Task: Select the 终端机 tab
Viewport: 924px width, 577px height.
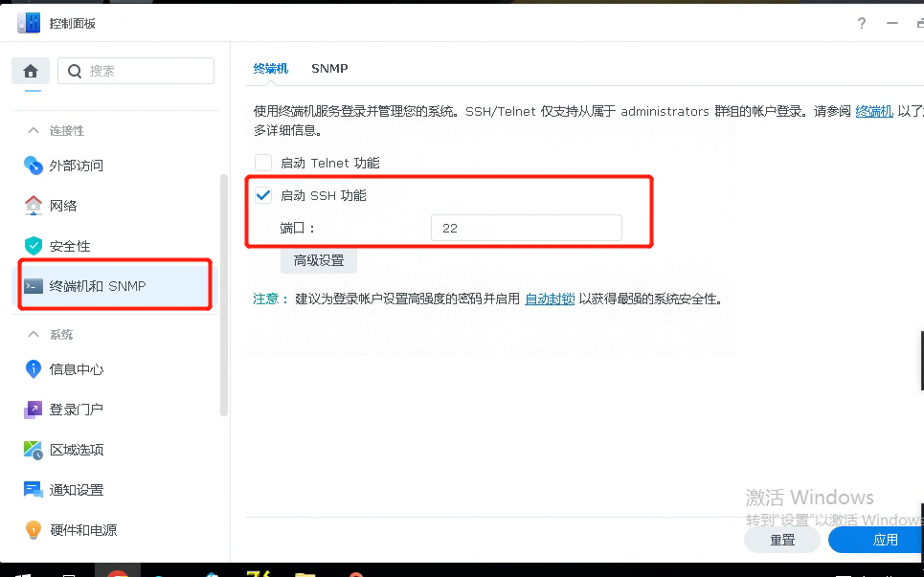Action: (x=270, y=68)
